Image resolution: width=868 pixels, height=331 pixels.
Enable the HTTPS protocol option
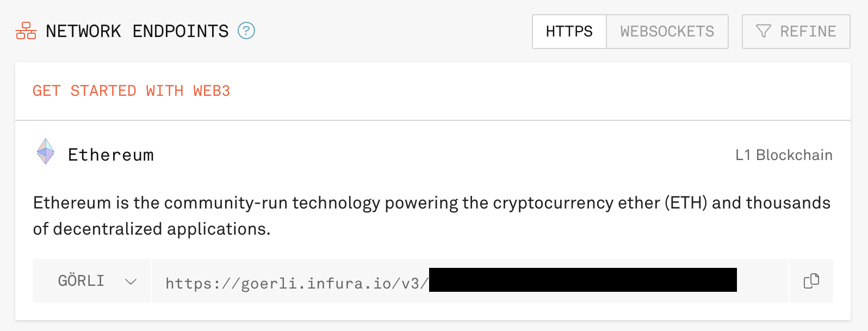569,31
